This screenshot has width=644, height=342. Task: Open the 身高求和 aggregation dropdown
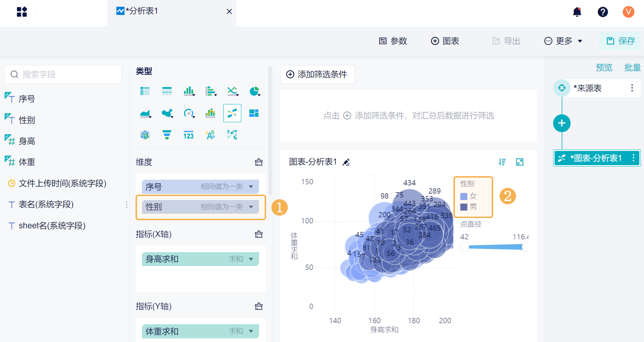point(251,259)
